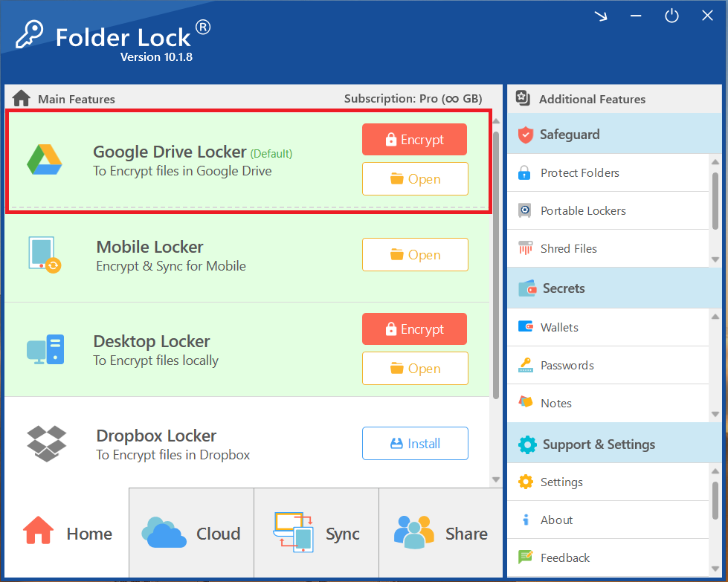This screenshot has height=582, width=728.
Task: Click Support & Settings list scroll-down arrow
Action: (x=715, y=569)
